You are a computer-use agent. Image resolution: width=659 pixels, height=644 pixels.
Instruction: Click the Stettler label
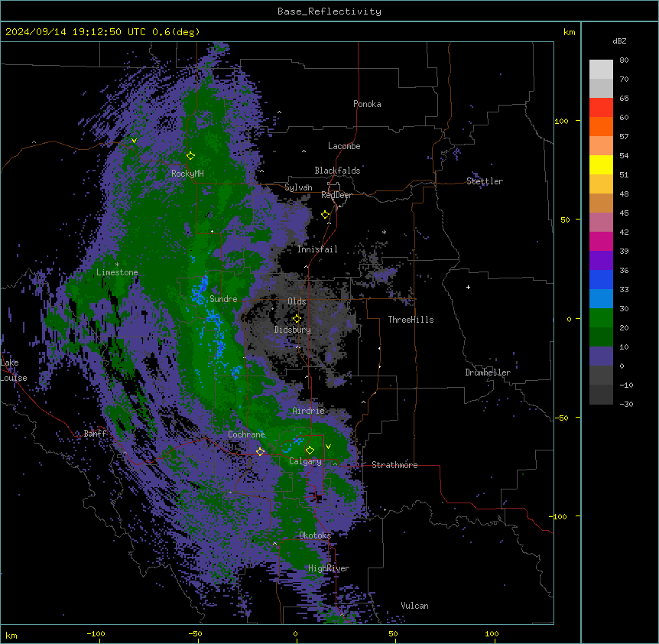485,181
